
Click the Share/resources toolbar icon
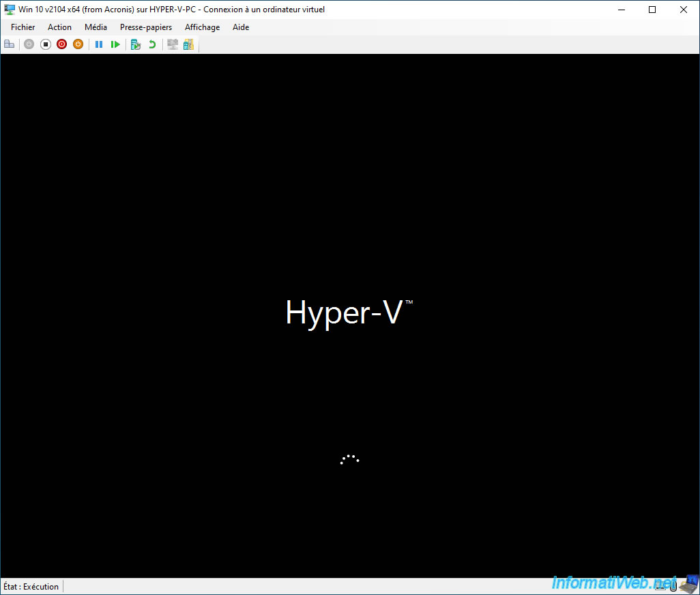189,44
